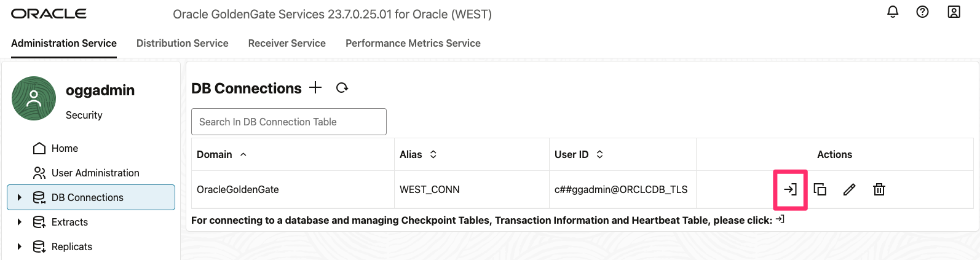Expand the Replicats tree node
The height and width of the screenshot is (260, 980).
pyautogui.click(x=20, y=246)
